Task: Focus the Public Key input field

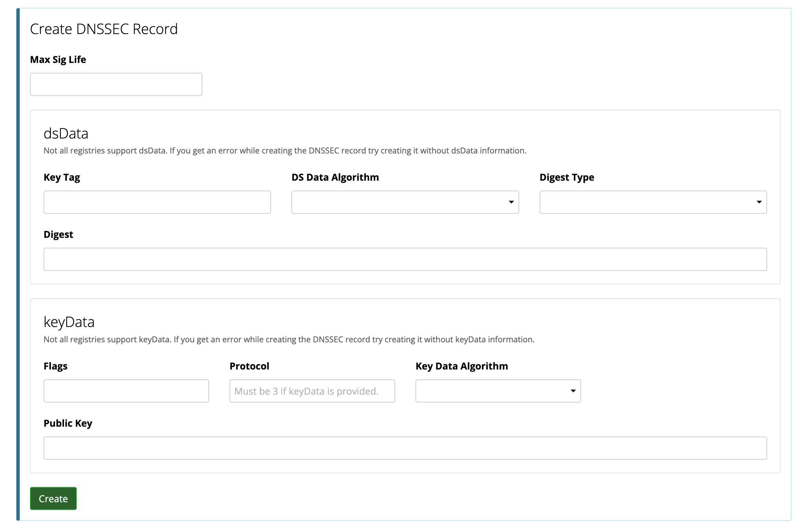Action: coord(405,448)
